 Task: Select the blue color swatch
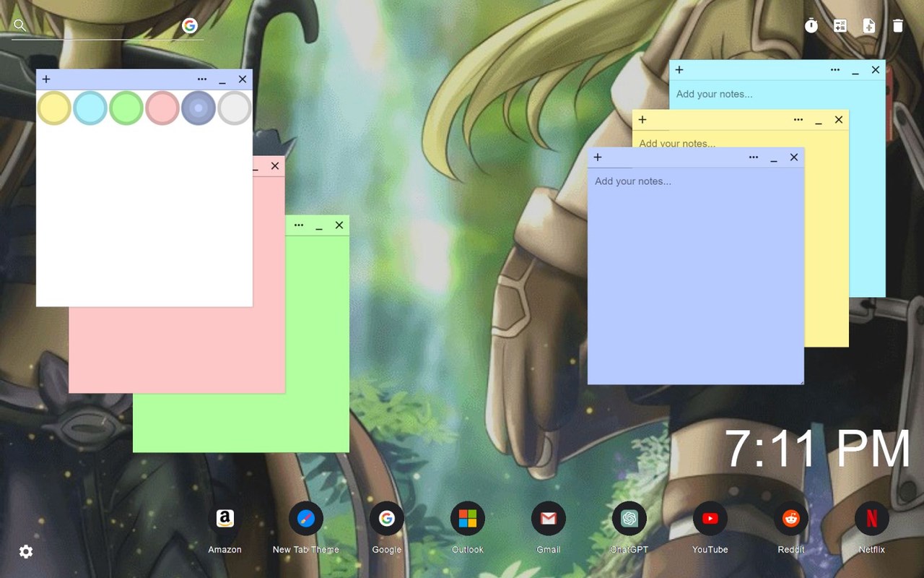(199, 108)
